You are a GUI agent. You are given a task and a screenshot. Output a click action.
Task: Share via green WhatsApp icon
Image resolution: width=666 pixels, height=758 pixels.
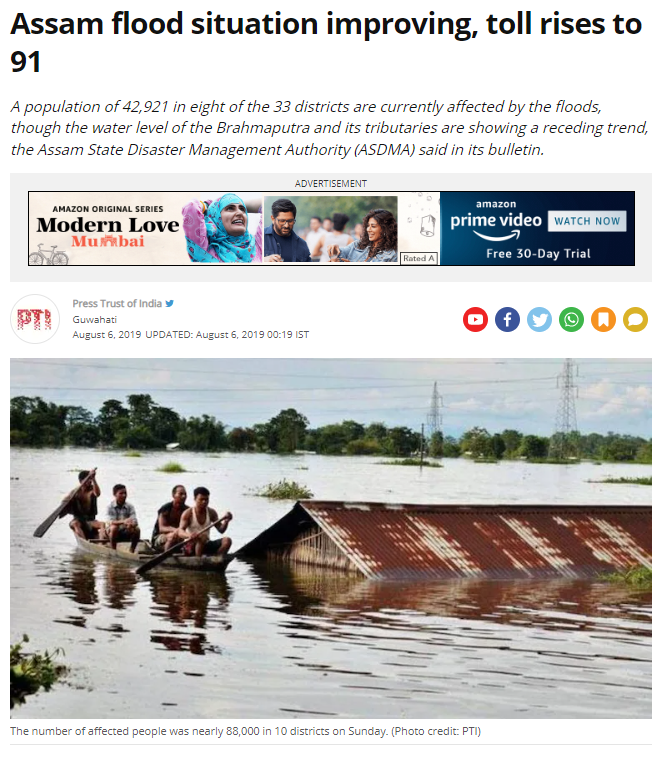(571, 320)
